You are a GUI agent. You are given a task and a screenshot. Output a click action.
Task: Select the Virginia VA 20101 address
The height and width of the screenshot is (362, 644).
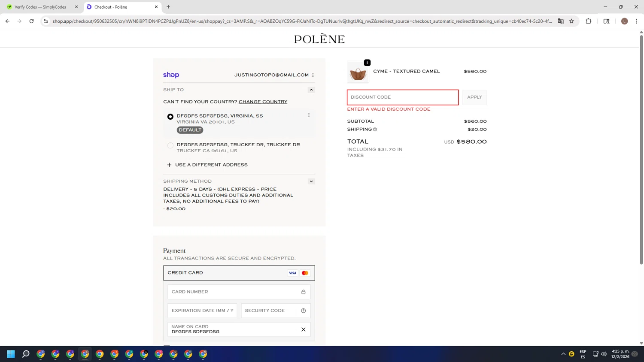(170, 117)
